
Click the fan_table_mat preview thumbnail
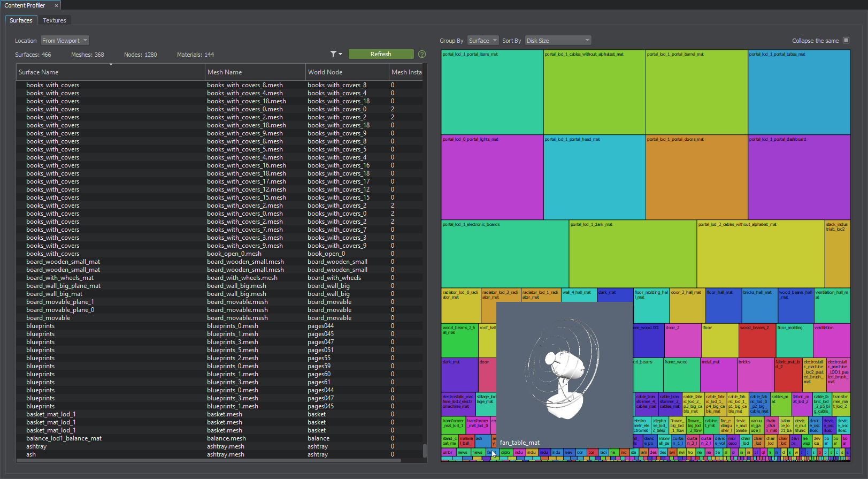coord(564,375)
